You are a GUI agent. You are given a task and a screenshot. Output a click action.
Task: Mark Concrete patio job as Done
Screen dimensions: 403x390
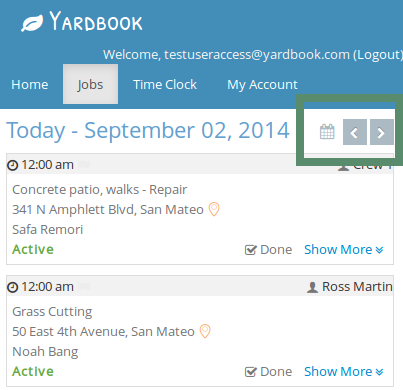[x=268, y=250]
